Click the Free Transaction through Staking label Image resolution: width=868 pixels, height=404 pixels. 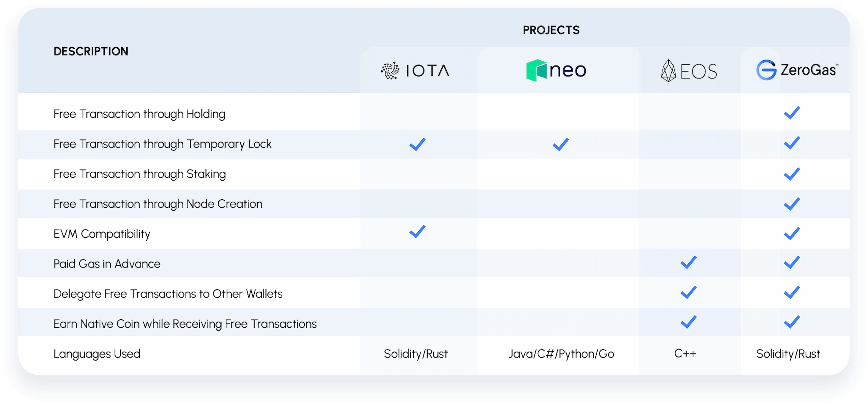[139, 174]
